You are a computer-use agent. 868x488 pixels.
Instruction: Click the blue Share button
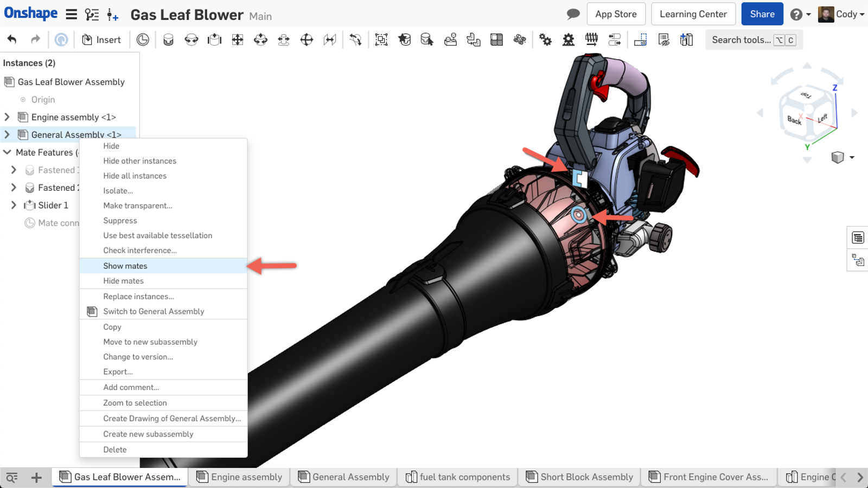762,14
